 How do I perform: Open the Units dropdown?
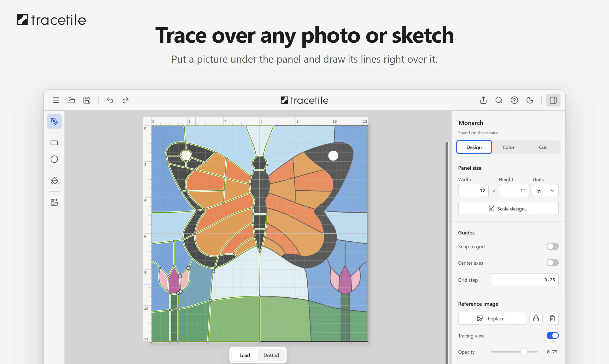point(546,191)
